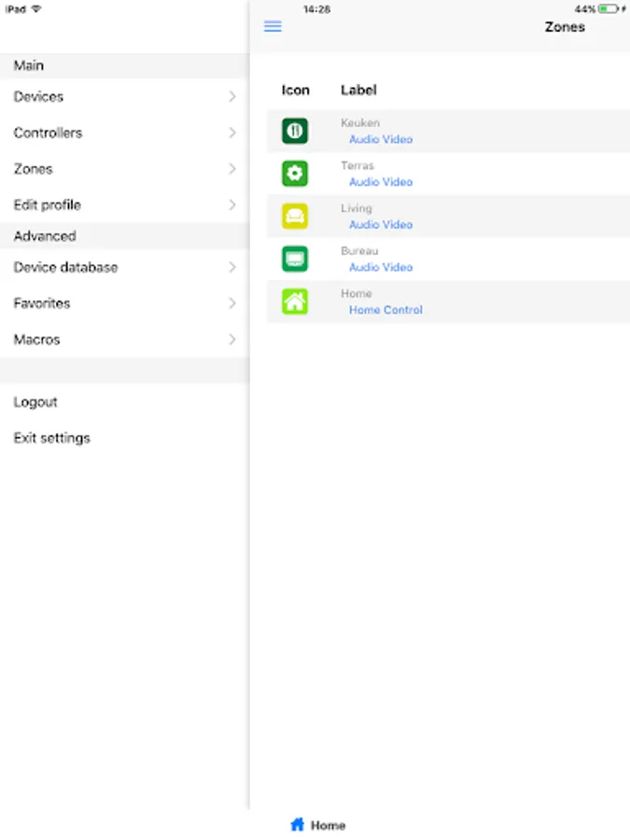Open Audio Video link under Terras

(381, 182)
